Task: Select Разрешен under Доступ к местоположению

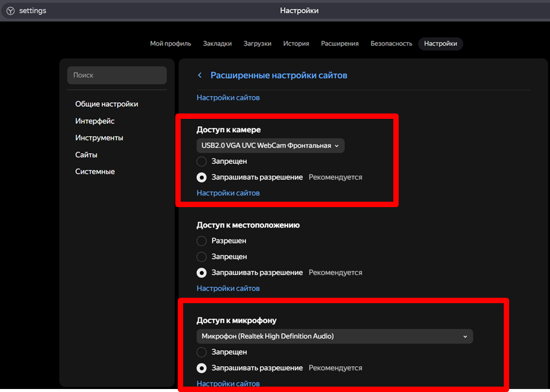Action: coord(202,241)
